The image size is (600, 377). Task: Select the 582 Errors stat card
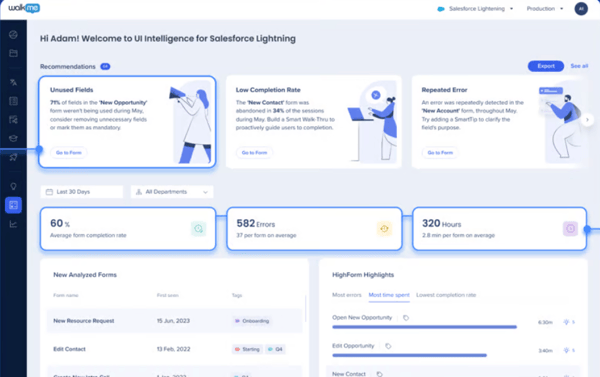click(314, 229)
